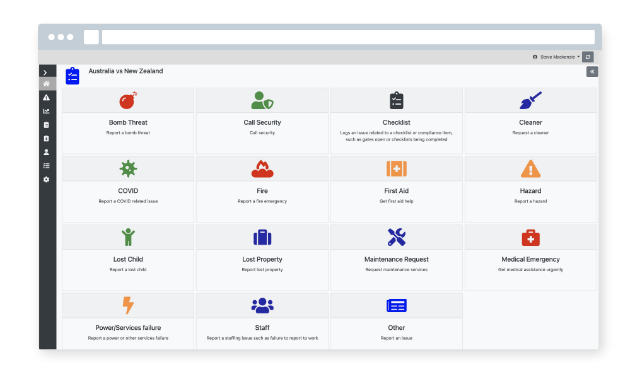640x375 pixels.
Task: Click the Hazard warning triangle icon
Action: [x=530, y=169]
